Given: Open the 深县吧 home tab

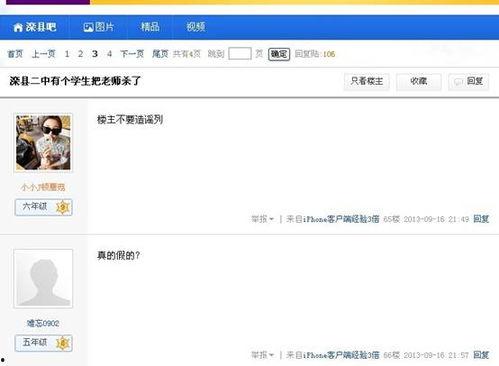Looking at the screenshot, I should pyautogui.click(x=35, y=27).
